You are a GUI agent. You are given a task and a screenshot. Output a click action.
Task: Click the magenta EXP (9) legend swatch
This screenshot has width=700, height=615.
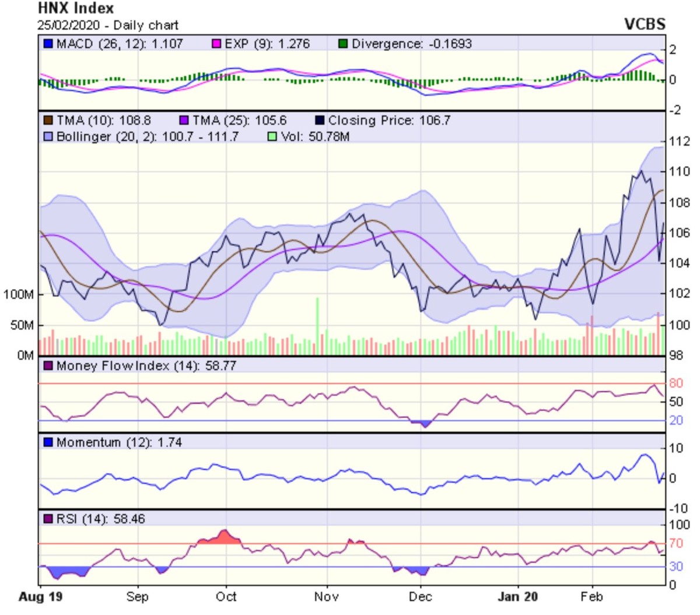216,44
